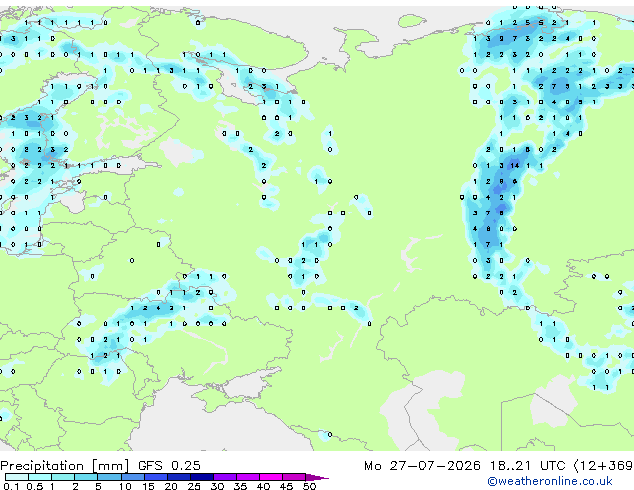The width and height of the screenshot is (634, 490).
Task: Click the 15–20 mm legend swatch
Action: tap(155, 477)
